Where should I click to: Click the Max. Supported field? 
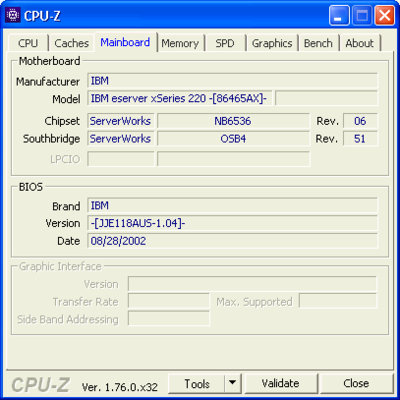pyautogui.click(x=338, y=302)
